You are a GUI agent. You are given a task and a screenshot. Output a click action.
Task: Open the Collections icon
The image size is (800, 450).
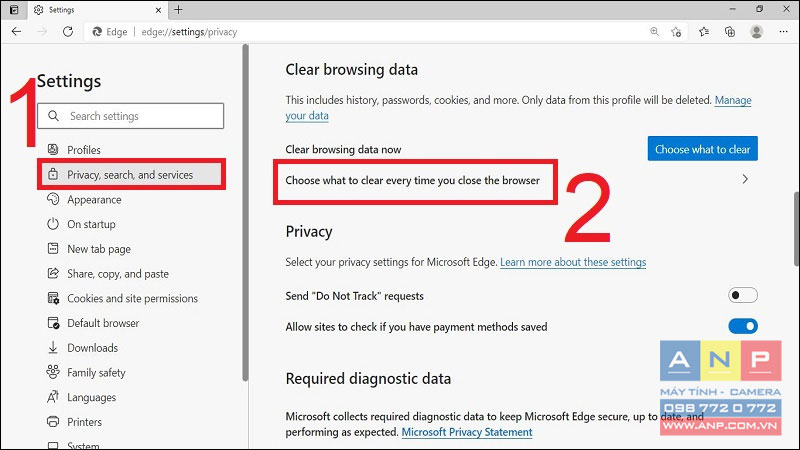coord(730,32)
